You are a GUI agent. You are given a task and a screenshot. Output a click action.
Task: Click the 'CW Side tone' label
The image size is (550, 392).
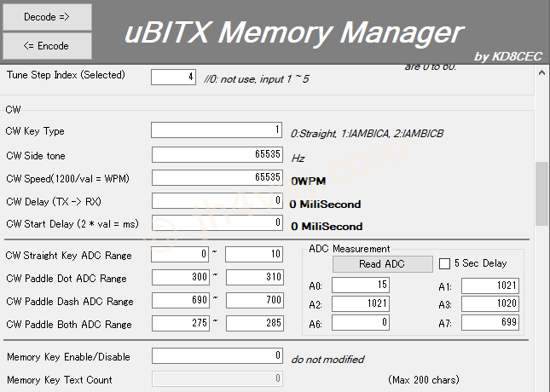[36, 156]
